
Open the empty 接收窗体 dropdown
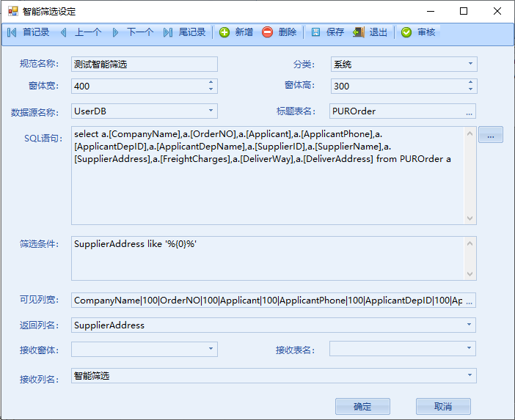coord(211,349)
